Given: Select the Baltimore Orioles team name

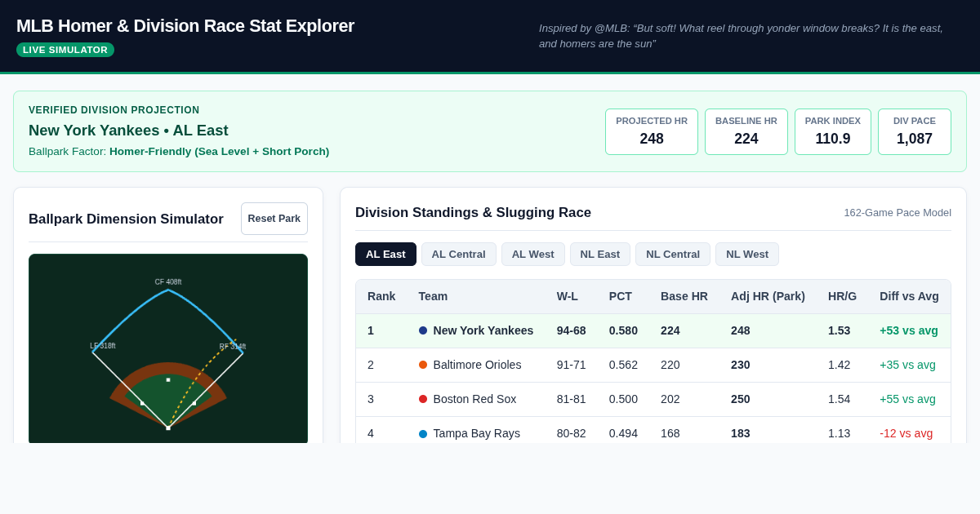Looking at the screenshot, I should pyautogui.click(x=477, y=365).
